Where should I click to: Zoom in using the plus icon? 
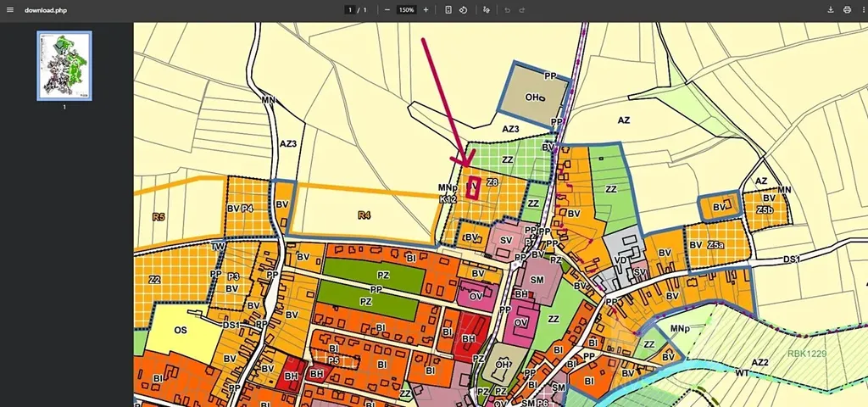[426, 10]
